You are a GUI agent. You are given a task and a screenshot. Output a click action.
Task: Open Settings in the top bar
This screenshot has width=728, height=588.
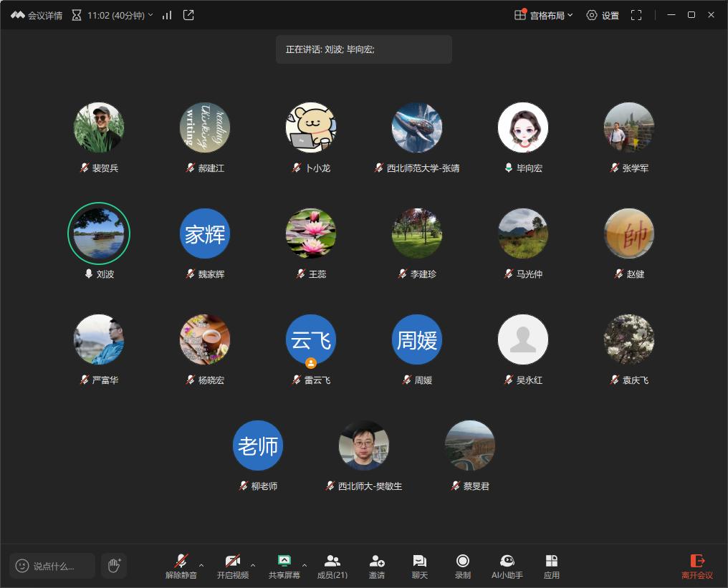point(603,15)
